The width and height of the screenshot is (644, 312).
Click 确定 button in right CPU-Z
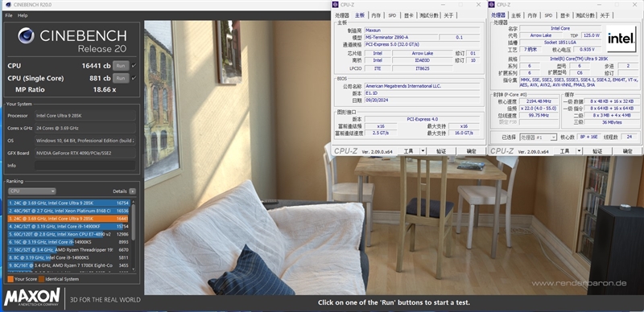pyautogui.click(x=628, y=151)
